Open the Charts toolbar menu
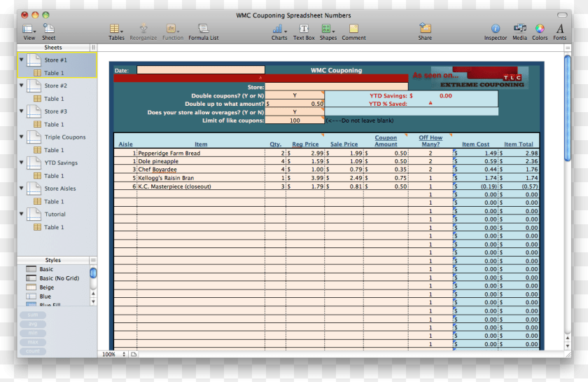Viewport: 588px width, 382px height. coord(279,32)
